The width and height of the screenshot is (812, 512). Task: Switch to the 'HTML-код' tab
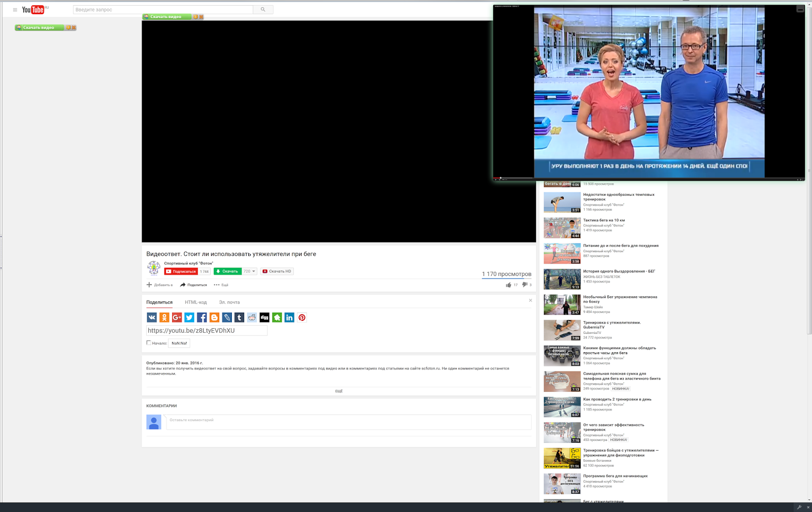tap(196, 302)
